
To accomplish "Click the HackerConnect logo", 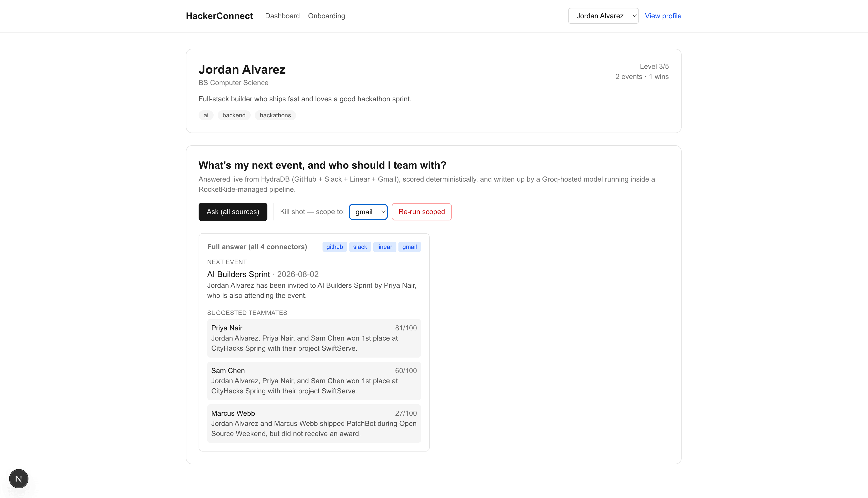I will (x=219, y=16).
